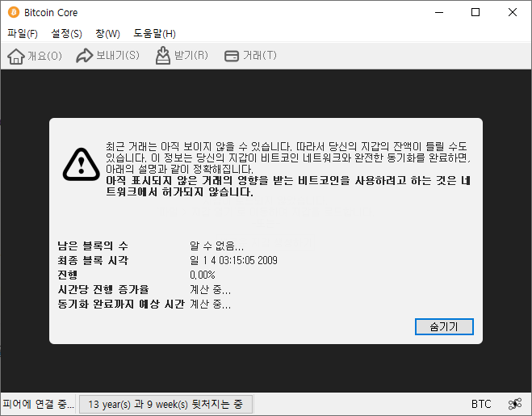Select the BTC unit in the status bar
The image size is (532, 416).
point(481,404)
